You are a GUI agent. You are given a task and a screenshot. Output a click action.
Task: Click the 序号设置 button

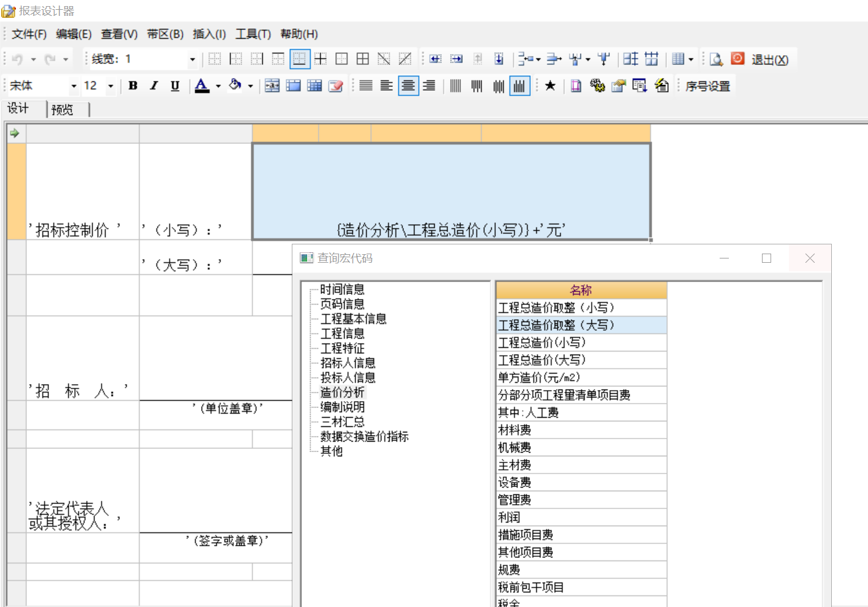708,86
